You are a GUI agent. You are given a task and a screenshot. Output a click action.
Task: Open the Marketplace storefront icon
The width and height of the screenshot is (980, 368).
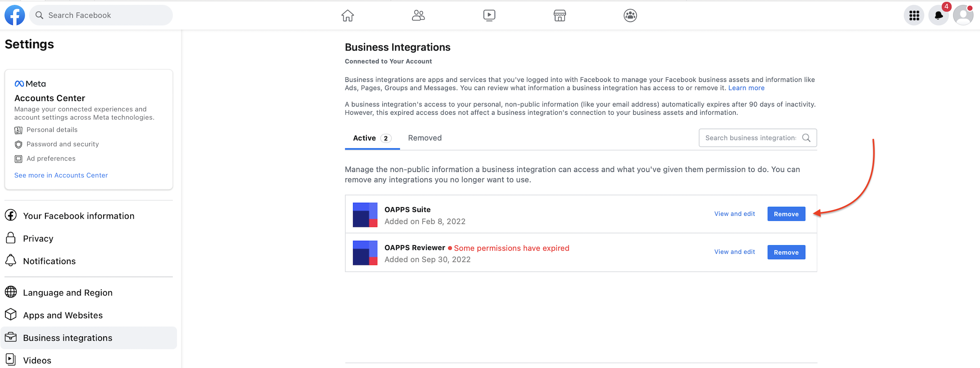[x=560, y=16]
